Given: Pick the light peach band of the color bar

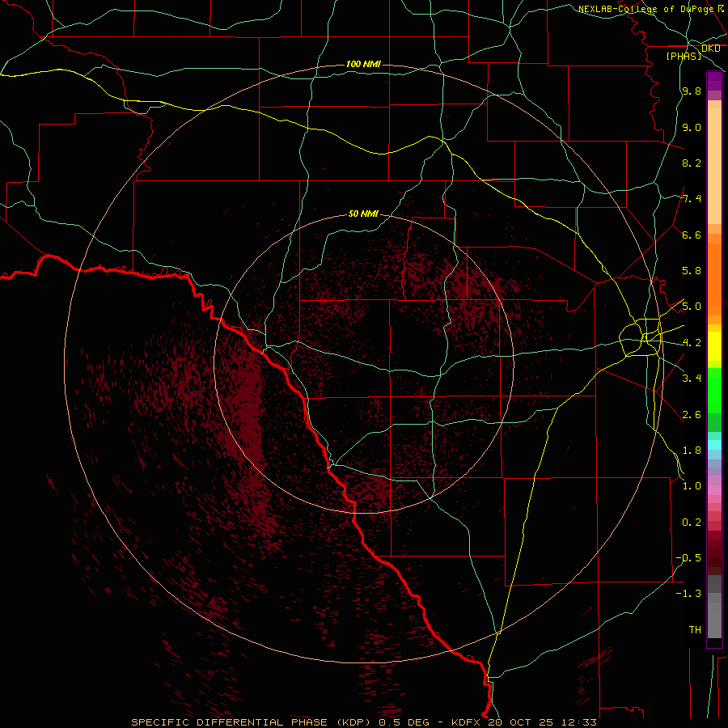Looking at the screenshot, I should pos(714,166).
